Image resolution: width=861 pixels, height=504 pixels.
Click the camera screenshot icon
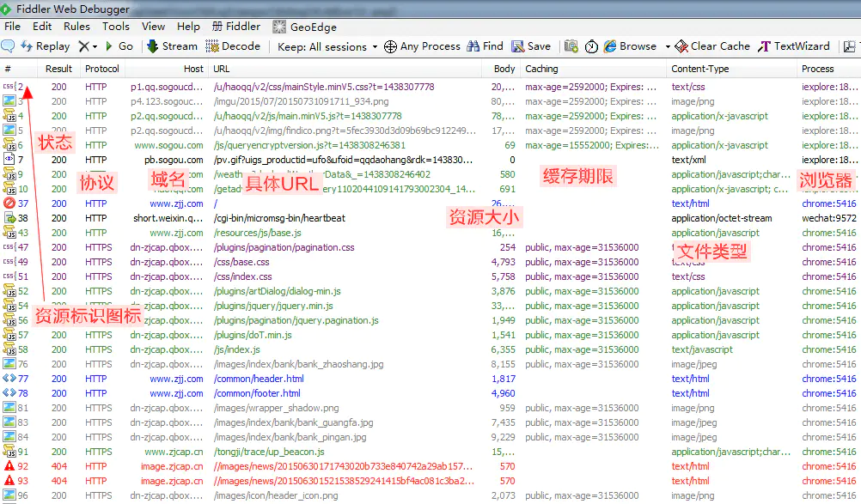571,46
